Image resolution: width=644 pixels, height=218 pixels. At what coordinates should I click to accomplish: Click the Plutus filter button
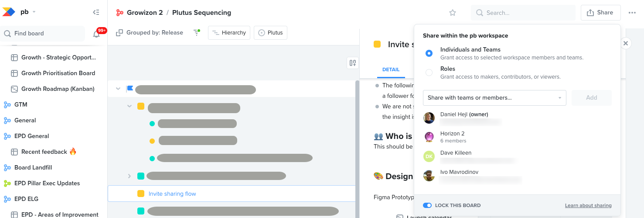[270, 32]
